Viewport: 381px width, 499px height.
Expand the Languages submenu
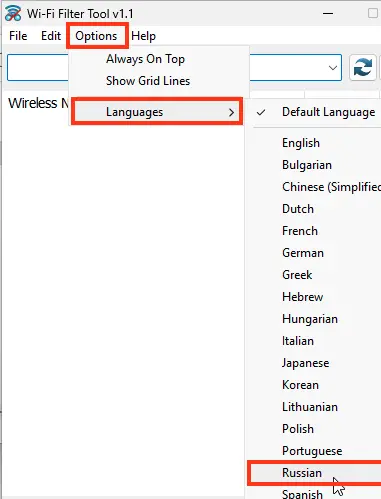coord(157,112)
